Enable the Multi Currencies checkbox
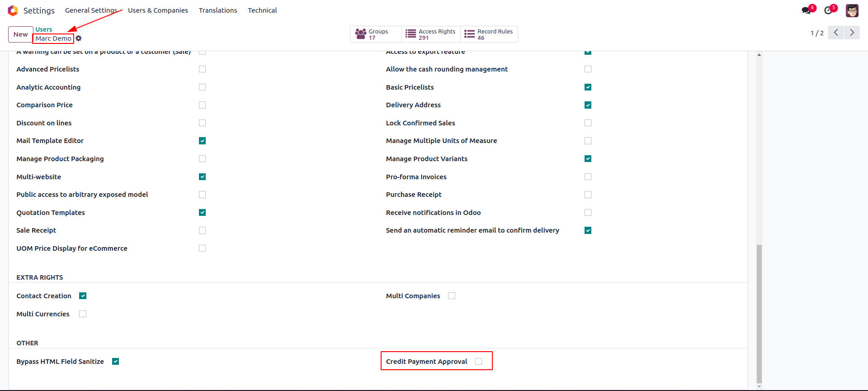Viewport: 868px width, 391px height. (83, 314)
